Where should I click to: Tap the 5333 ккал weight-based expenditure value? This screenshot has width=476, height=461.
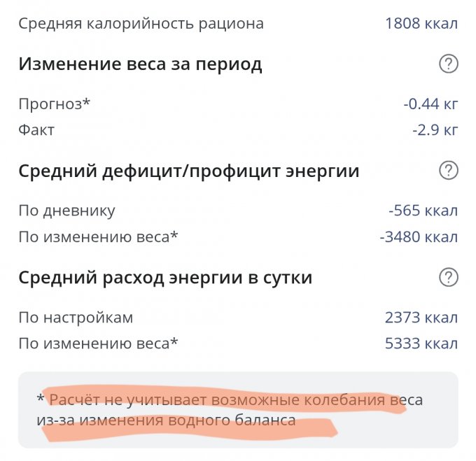(x=421, y=343)
